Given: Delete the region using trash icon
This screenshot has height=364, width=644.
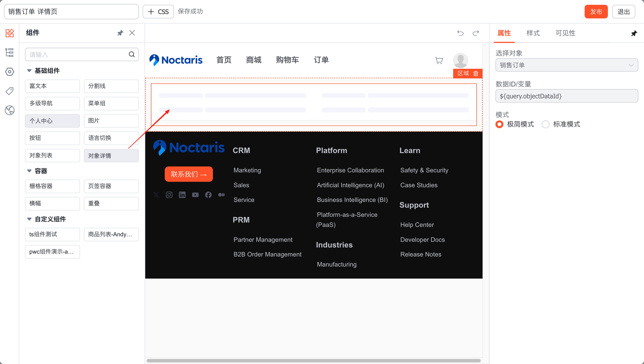Looking at the screenshot, I should 476,74.
